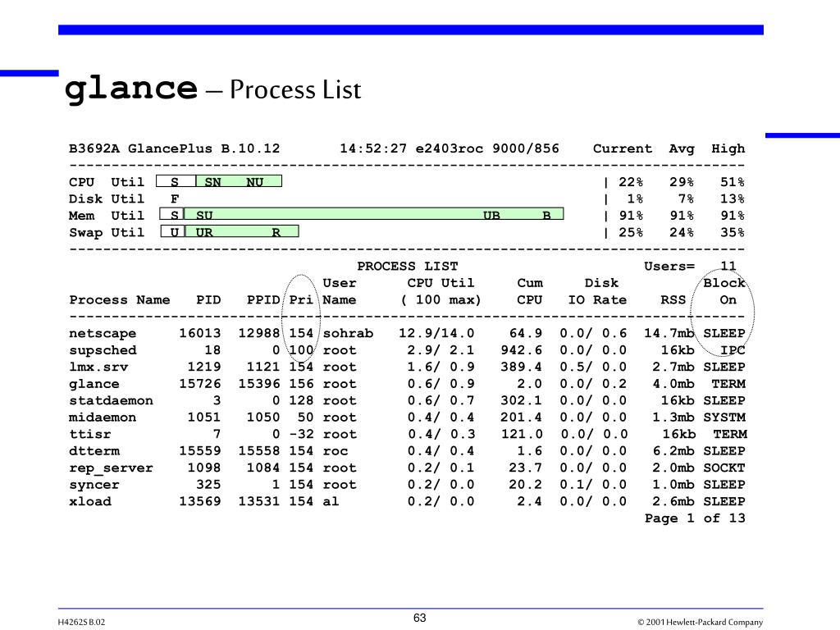Image resolution: width=840 pixels, height=630 pixels.
Task: Click the Users= 11 count
Action: [x=690, y=267]
